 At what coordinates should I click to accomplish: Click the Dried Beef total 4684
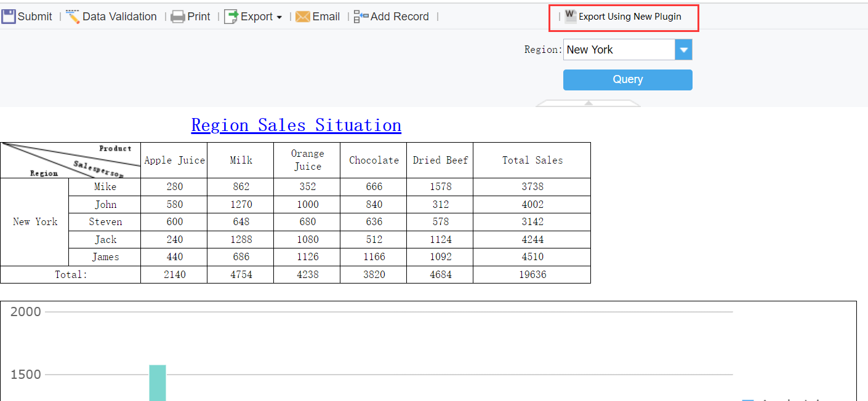(x=440, y=275)
